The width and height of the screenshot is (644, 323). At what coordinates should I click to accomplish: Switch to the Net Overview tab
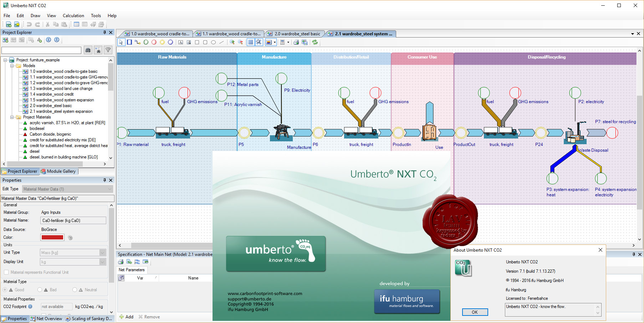(46, 319)
